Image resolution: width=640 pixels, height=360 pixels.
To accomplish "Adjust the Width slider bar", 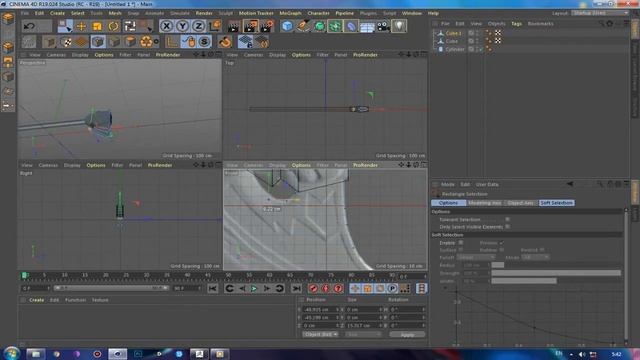I will click(556, 281).
